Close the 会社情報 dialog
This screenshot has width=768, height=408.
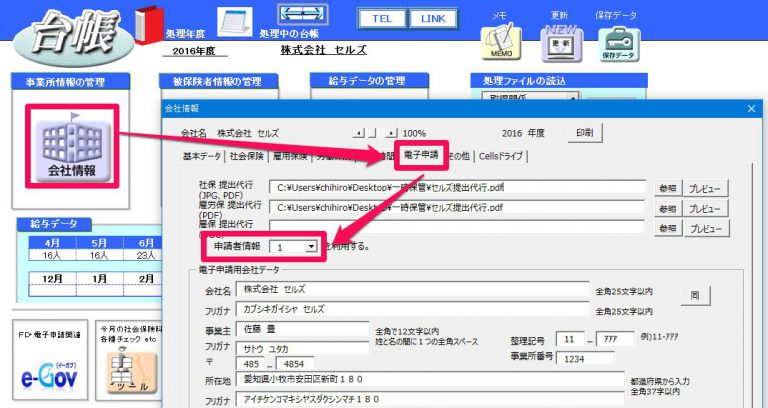coord(751,109)
